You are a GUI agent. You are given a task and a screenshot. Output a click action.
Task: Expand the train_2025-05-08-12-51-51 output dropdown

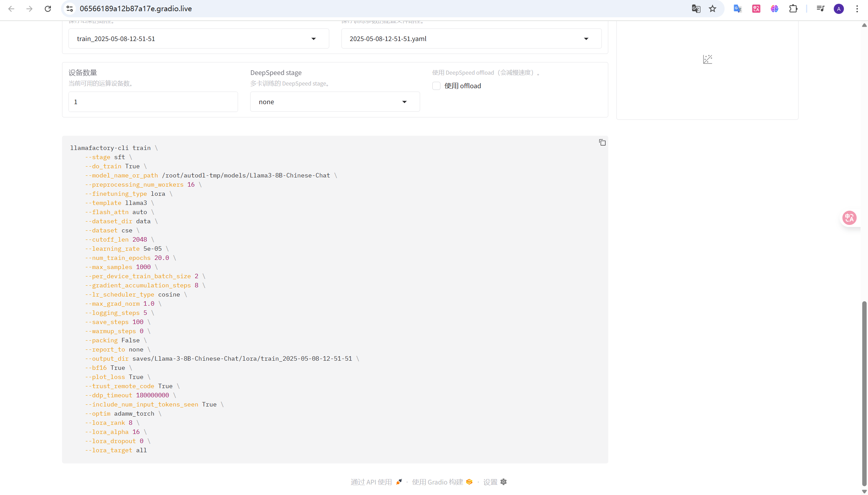[313, 39]
